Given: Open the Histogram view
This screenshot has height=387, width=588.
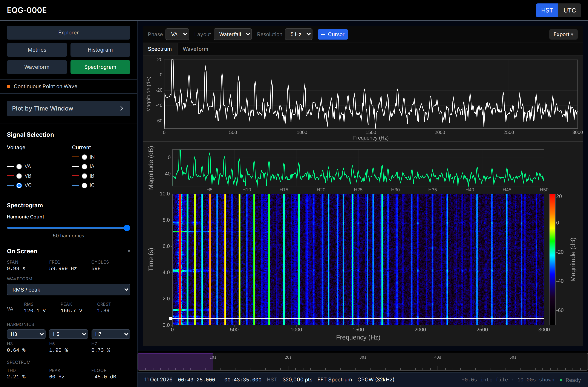Looking at the screenshot, I should [100, 50].
